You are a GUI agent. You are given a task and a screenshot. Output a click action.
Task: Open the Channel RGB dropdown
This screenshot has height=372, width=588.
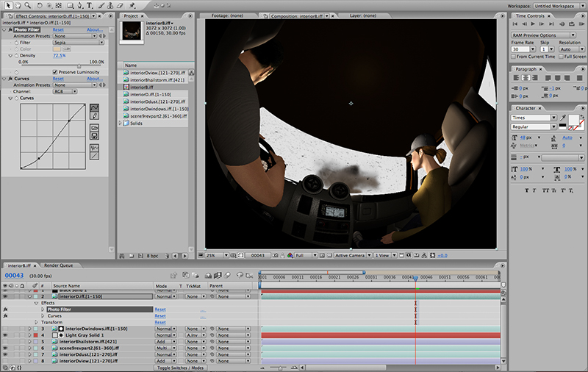click(65, 91)
